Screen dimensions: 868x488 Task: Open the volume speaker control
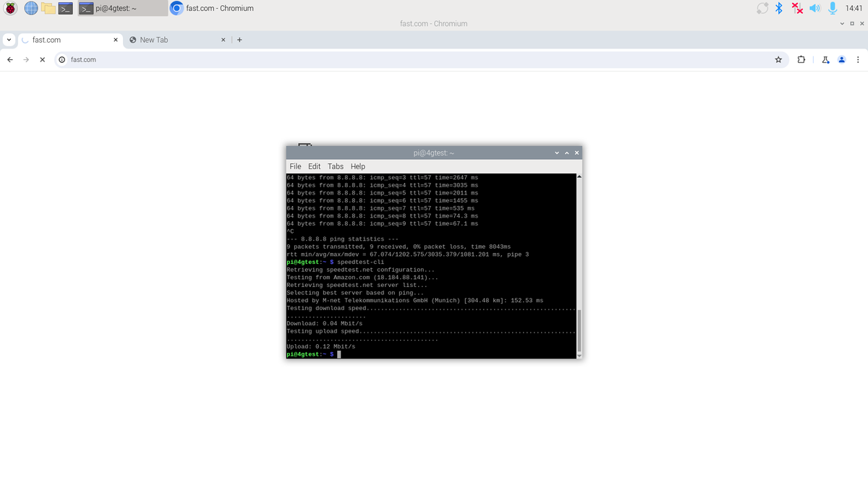[x=814, y=9]
